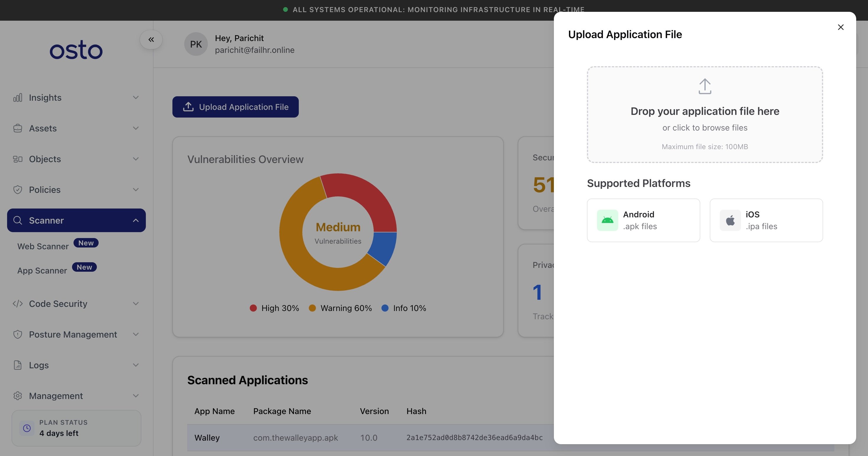Expand the Insights menu chevron
The image size is (868, 456).
(136, 97)
